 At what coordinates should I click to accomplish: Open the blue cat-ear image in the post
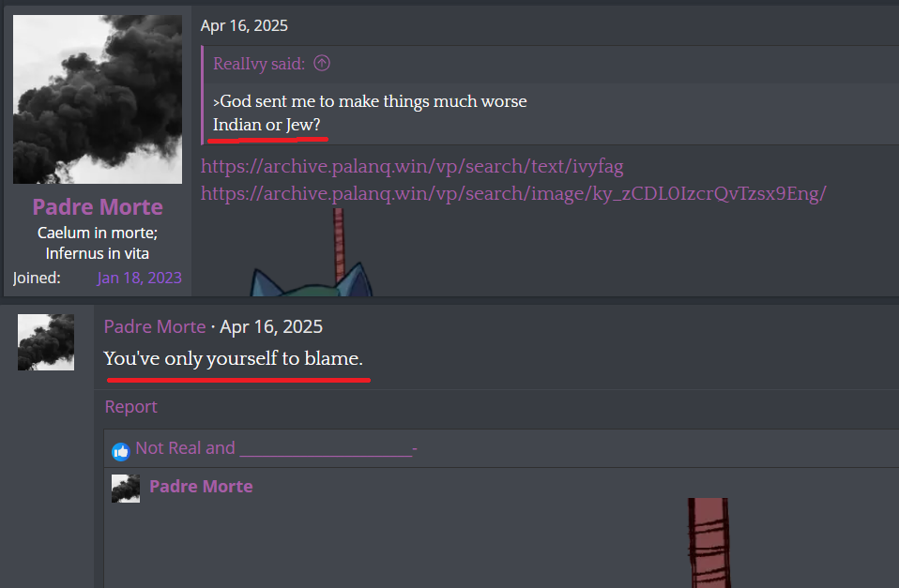point(312,252)
